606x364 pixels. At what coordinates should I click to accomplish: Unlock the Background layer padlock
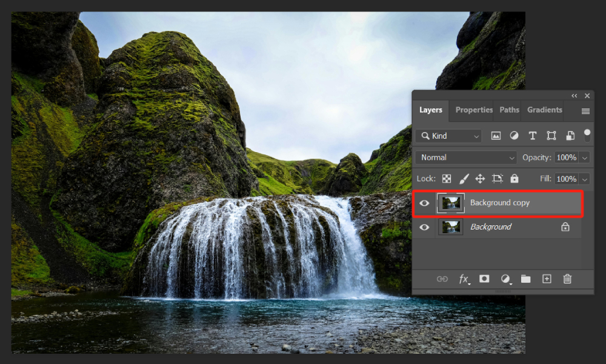coord(565,227)
